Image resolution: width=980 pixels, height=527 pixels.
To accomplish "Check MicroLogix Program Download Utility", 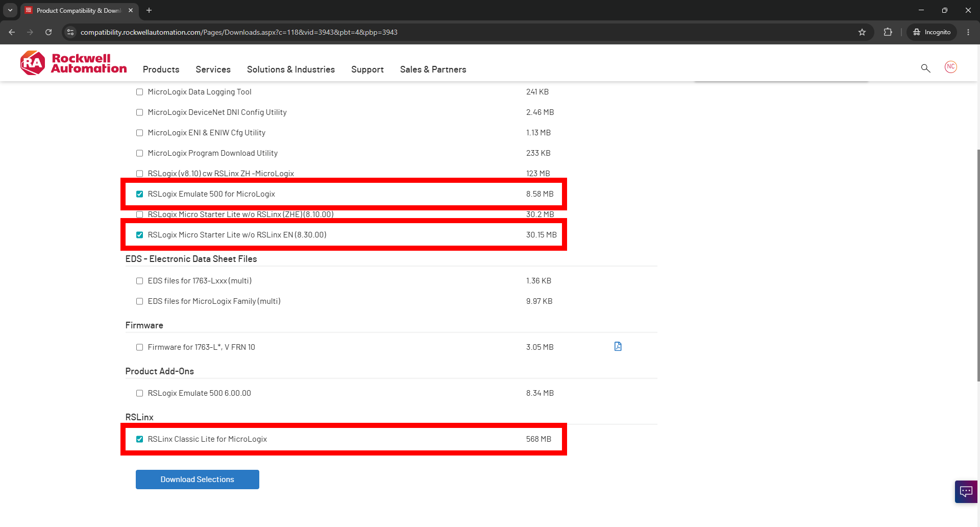I will tap(139, 153).
